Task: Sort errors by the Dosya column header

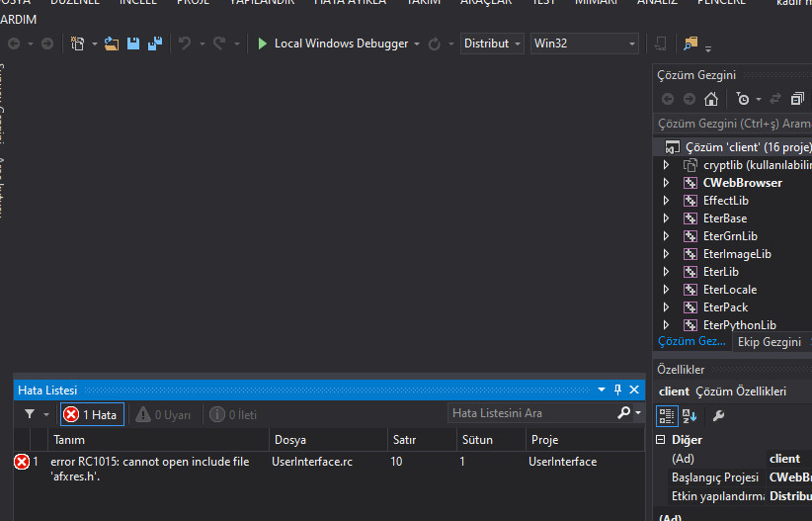Action: point(328,440)
